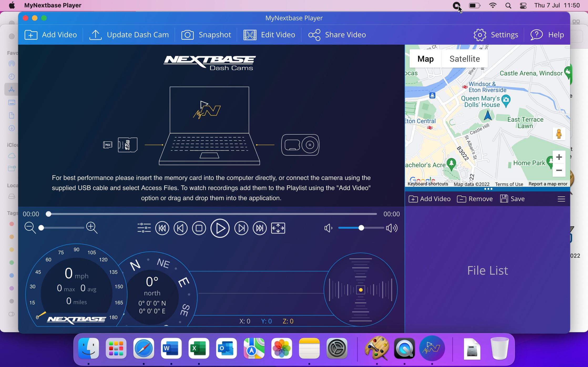Click the Snapshot camera icon
Image resolution: width=588 pixels, height=367 pixels.
coord(187,35)
